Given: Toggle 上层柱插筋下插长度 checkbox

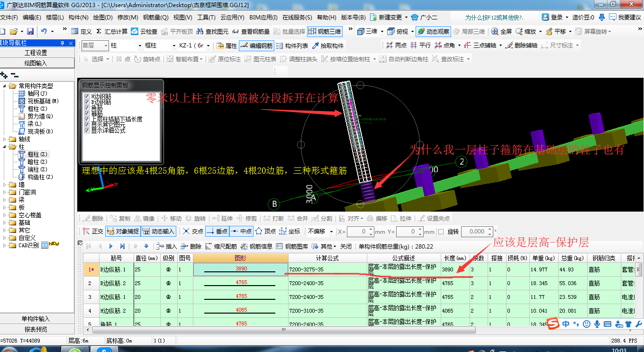Looking at the screenshot, I should tap(86, 119).
